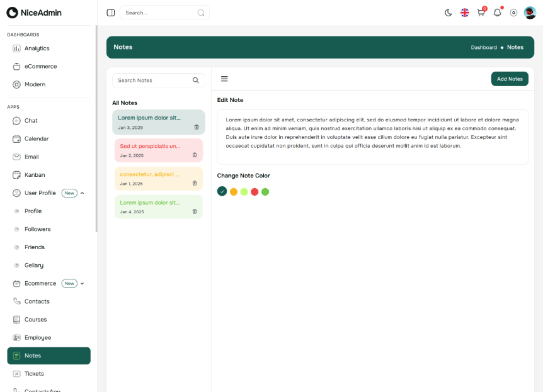Open the language flag selector
This screenshot has width=543, height=392.
(x=465, y=13)
